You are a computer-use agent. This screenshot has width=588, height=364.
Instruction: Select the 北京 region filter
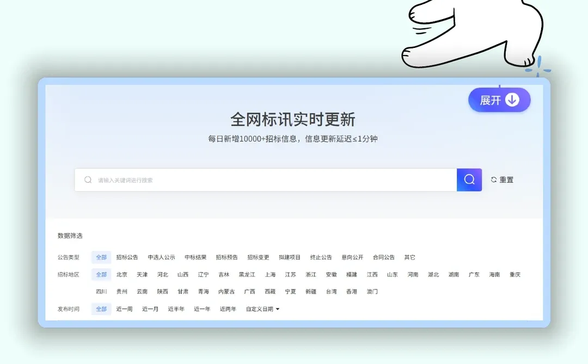coord(122,274)
